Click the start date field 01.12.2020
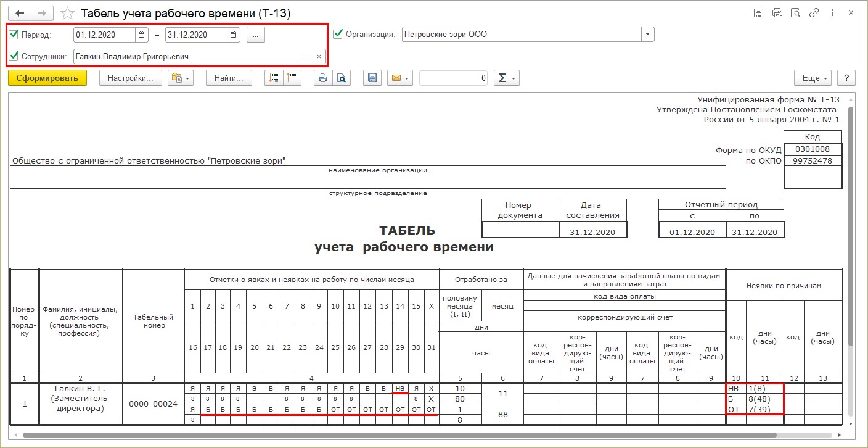Image resolution: width=868 pixels, height=448 pixels. [104, 35]
